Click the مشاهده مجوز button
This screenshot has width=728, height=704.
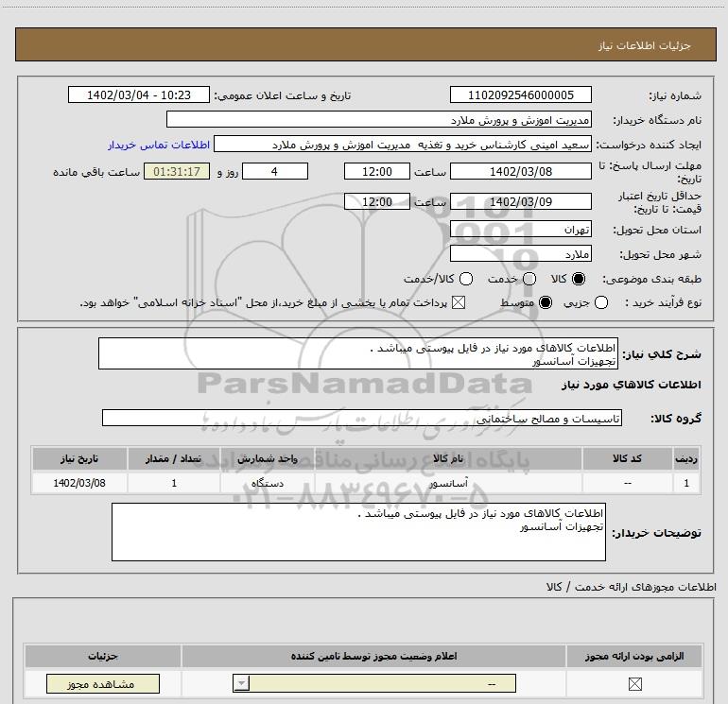pyautogui.click(x=103, y=683)
